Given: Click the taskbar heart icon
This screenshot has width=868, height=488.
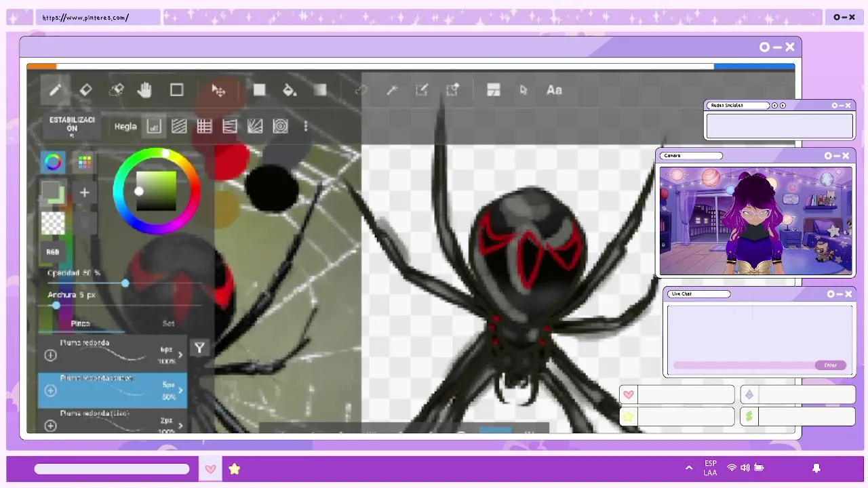Looking at the screenshot, I should pyautogui.click(x=210, y=469).
